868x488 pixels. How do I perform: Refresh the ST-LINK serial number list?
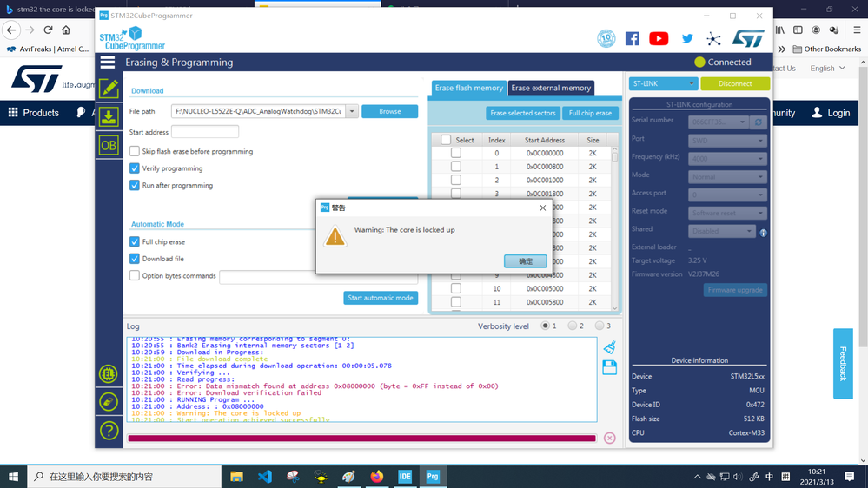click(759, 122)
